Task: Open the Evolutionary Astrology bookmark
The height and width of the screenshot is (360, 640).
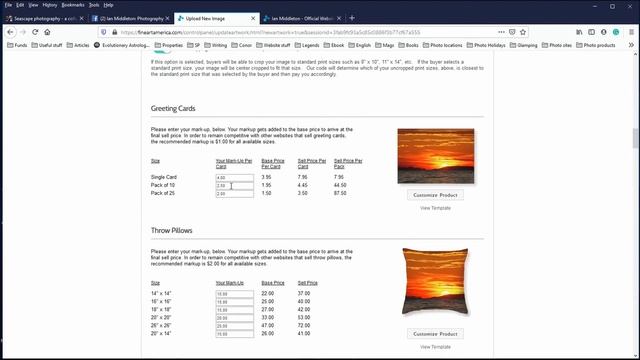Action: 122,45
